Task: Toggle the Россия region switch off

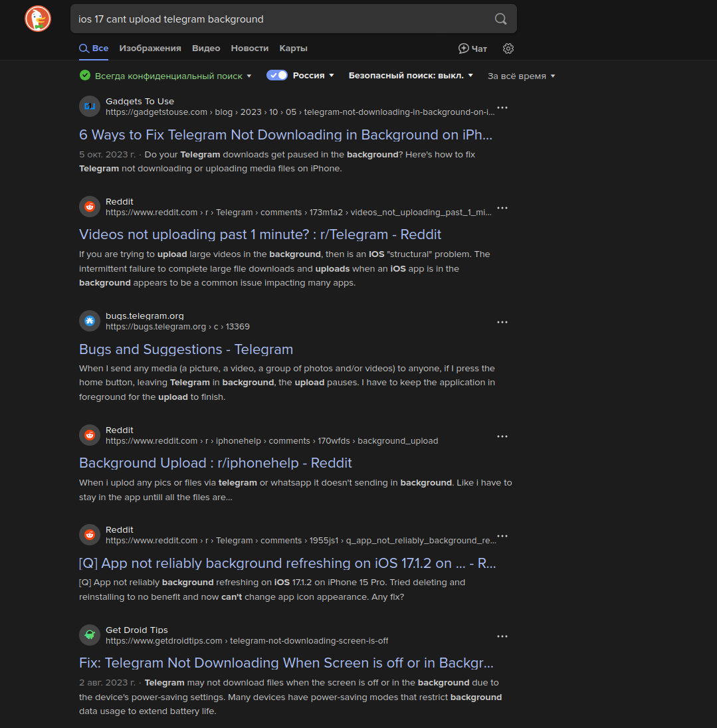Action: pyautogui.click(x=277, y=75)
